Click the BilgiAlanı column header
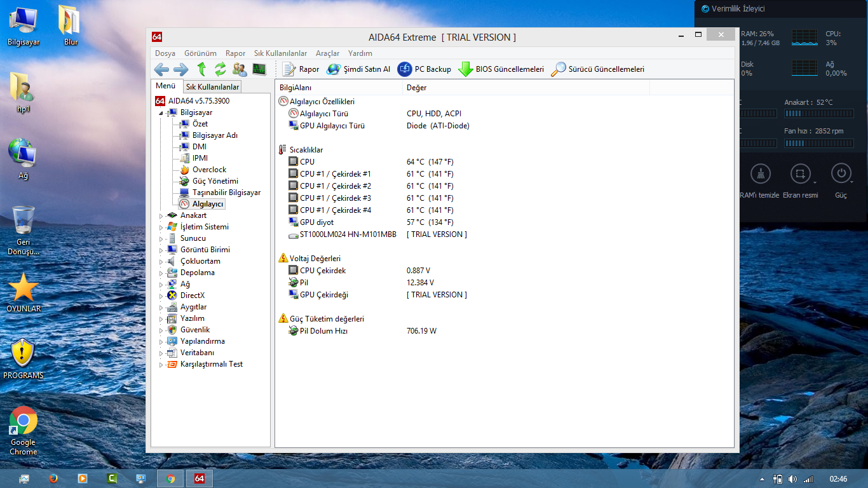This screenshot has height=488, width=868. pos(339,88)
